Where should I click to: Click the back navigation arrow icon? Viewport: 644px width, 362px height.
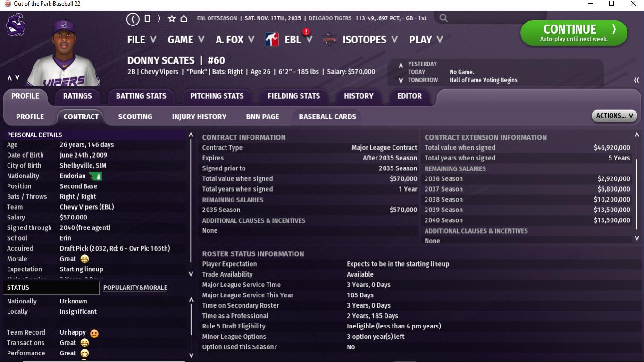click(133, 19)
